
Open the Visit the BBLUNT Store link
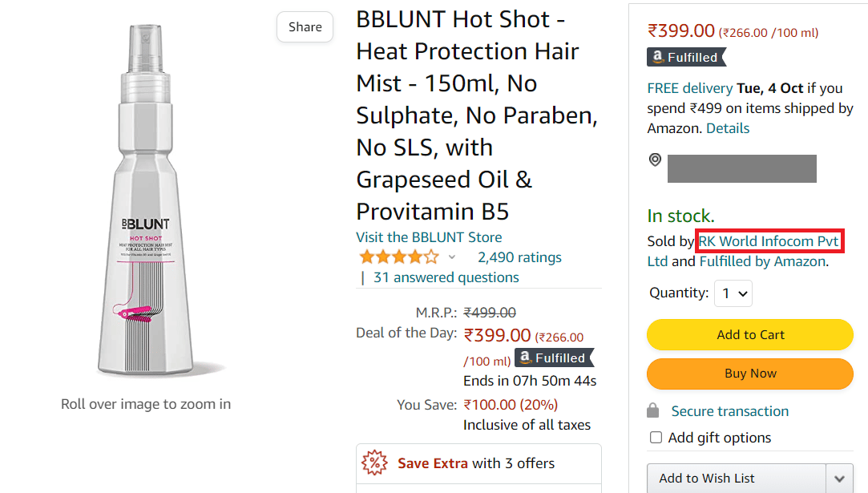point(429,237)
